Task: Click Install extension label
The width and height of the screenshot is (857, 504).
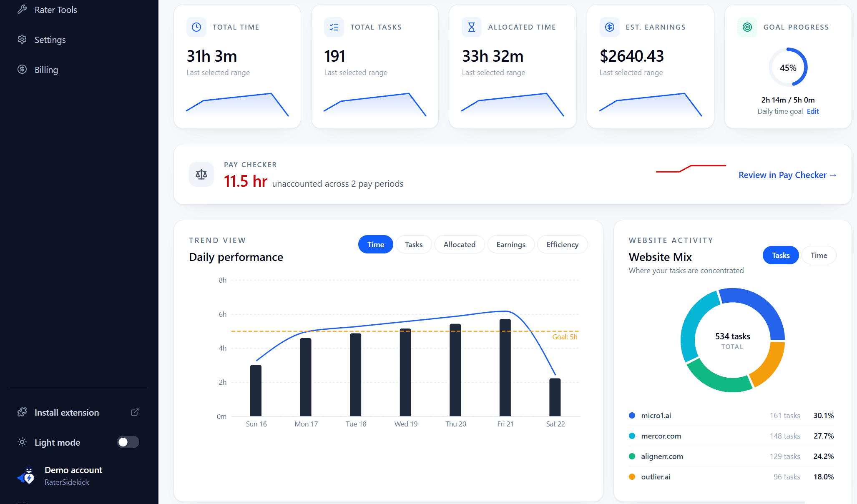Action: pos(67,412)
